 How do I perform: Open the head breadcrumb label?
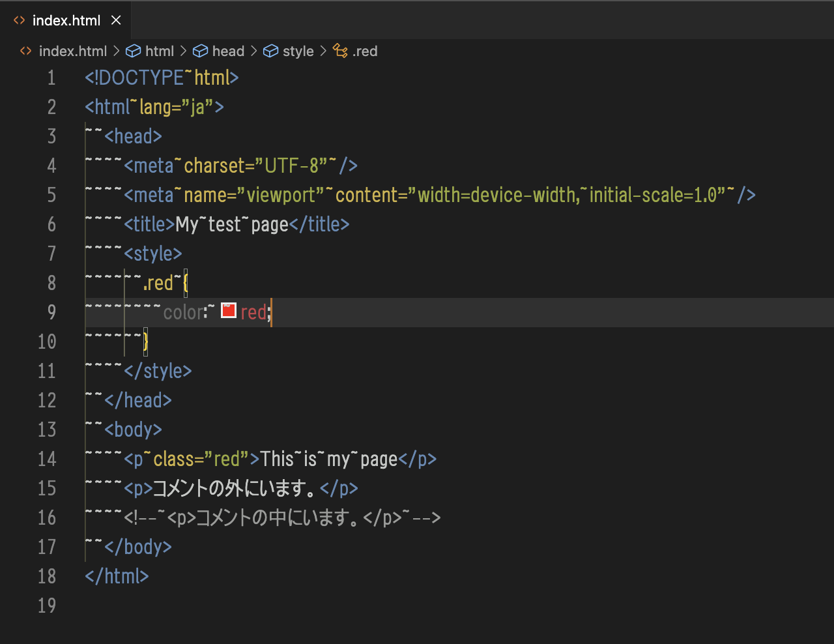click(x=228, y=51)
